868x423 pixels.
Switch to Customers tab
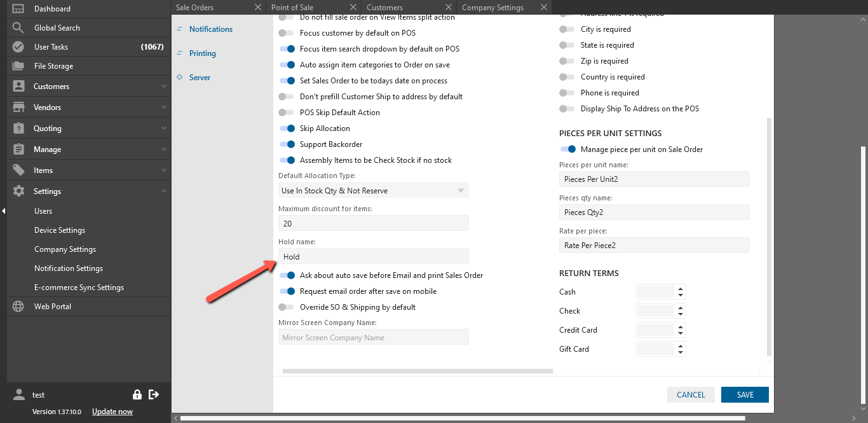click(385, 8)
